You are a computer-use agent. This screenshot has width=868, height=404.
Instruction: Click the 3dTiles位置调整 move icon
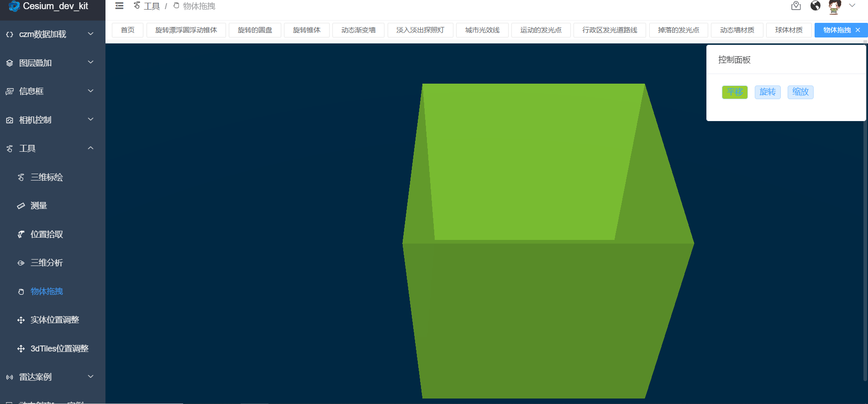point(21,349)
